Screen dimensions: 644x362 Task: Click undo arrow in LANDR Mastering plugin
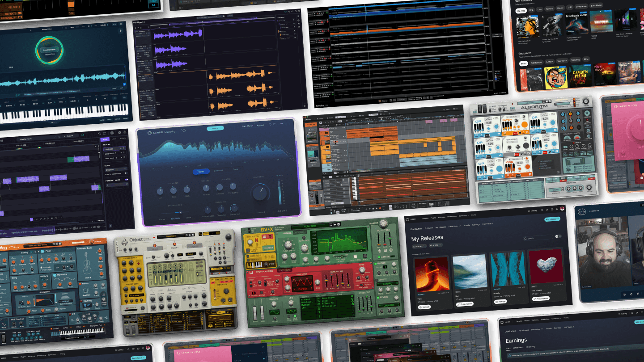click(x=270, y=124)
